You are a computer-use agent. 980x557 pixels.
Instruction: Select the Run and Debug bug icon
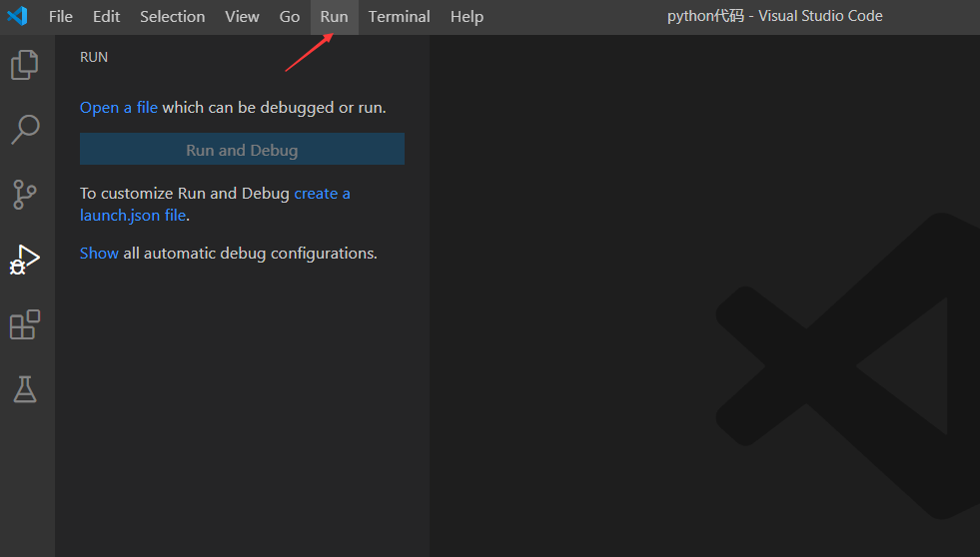(24, 260)
